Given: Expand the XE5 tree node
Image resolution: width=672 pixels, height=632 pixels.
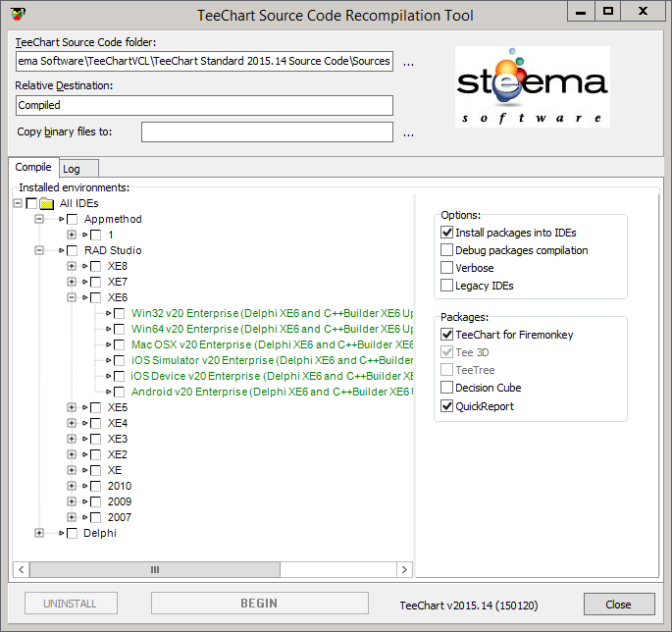Looking at the screenshot, I should pos(72,407).
